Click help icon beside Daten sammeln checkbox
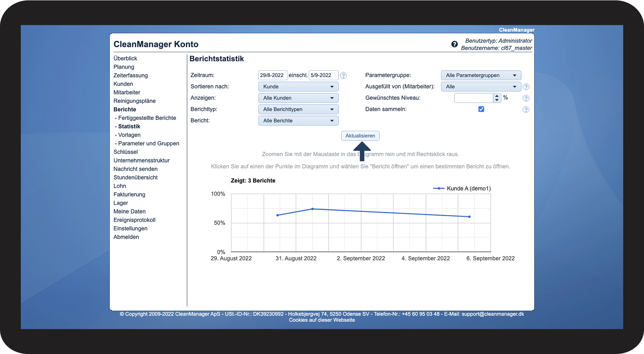The image size is (644, 354). point(526,109)
